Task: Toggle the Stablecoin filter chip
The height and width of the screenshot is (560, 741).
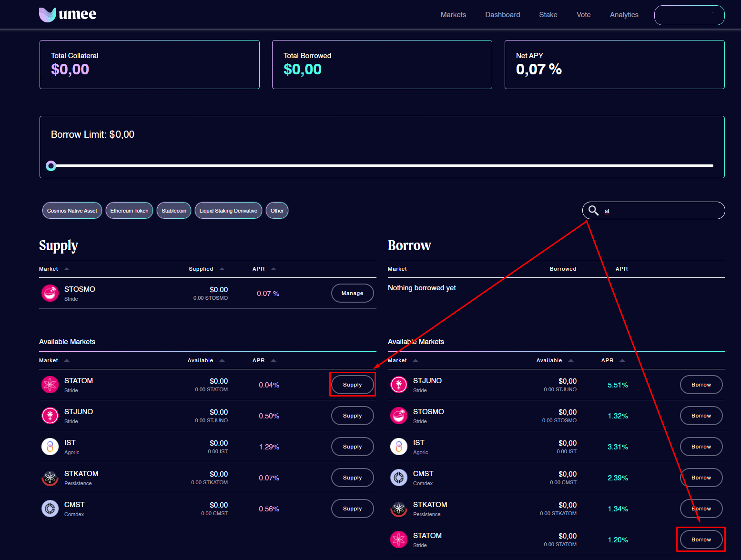Action: [x=174, y=211]
